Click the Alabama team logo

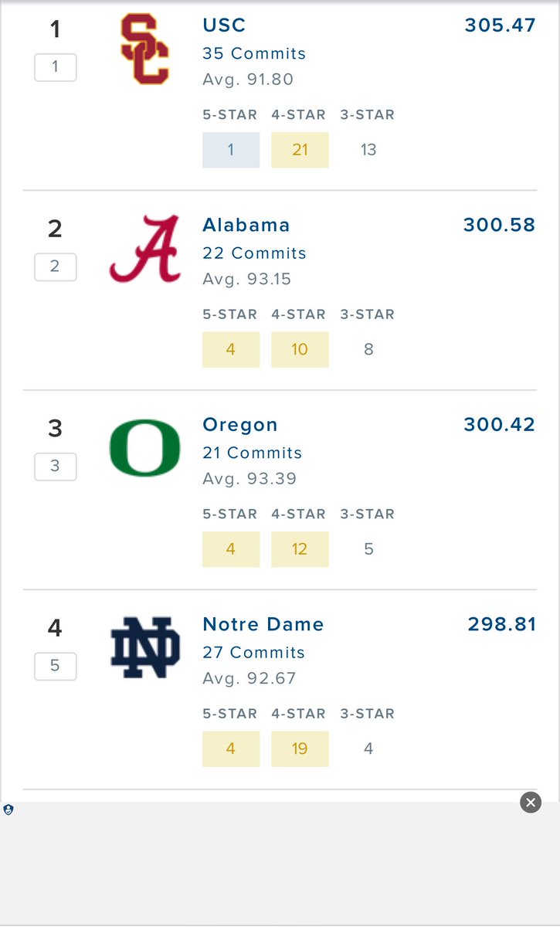click(144, 249)
